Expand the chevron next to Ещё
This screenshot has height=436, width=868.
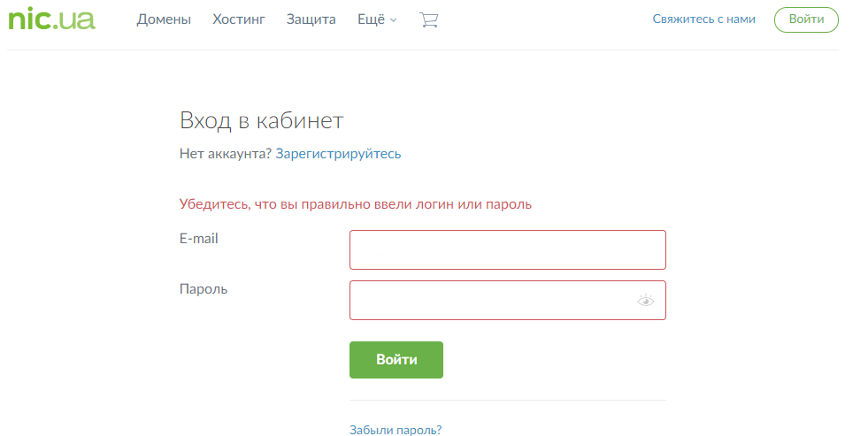[394, 20]
